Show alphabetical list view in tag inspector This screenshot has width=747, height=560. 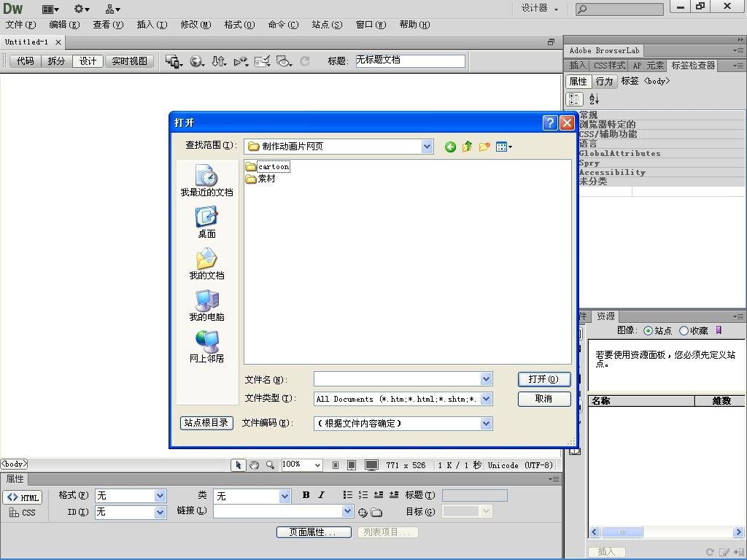coord(594,99)
